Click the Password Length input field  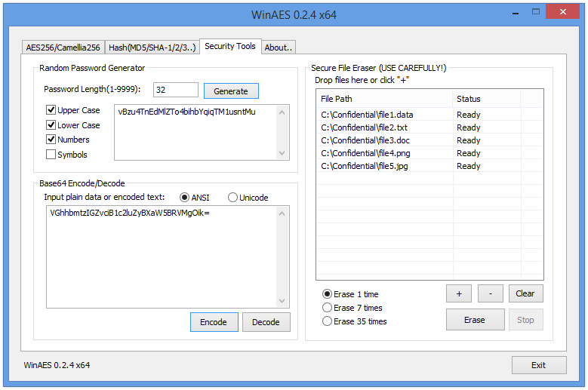point(175,91)
